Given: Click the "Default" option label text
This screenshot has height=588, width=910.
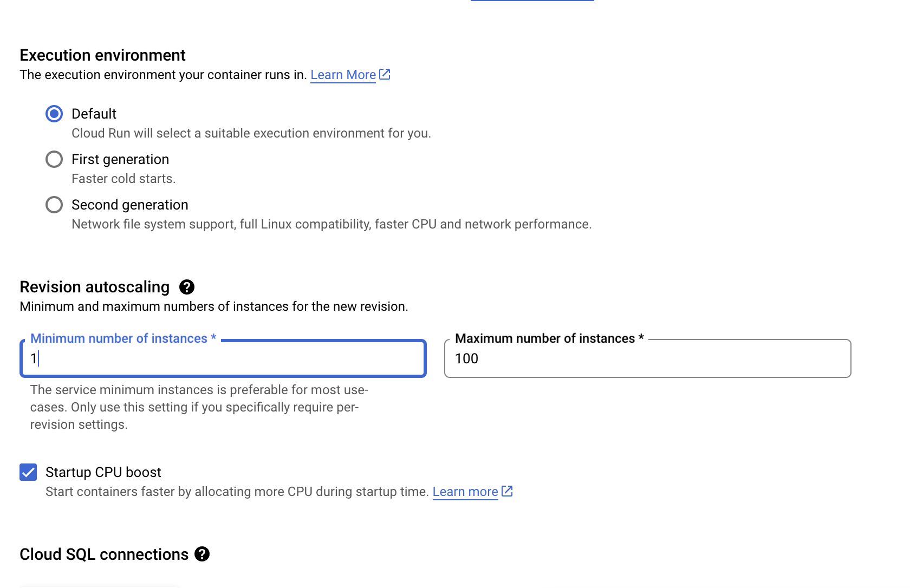Looking at the screenshot, I should coord(94,114).
